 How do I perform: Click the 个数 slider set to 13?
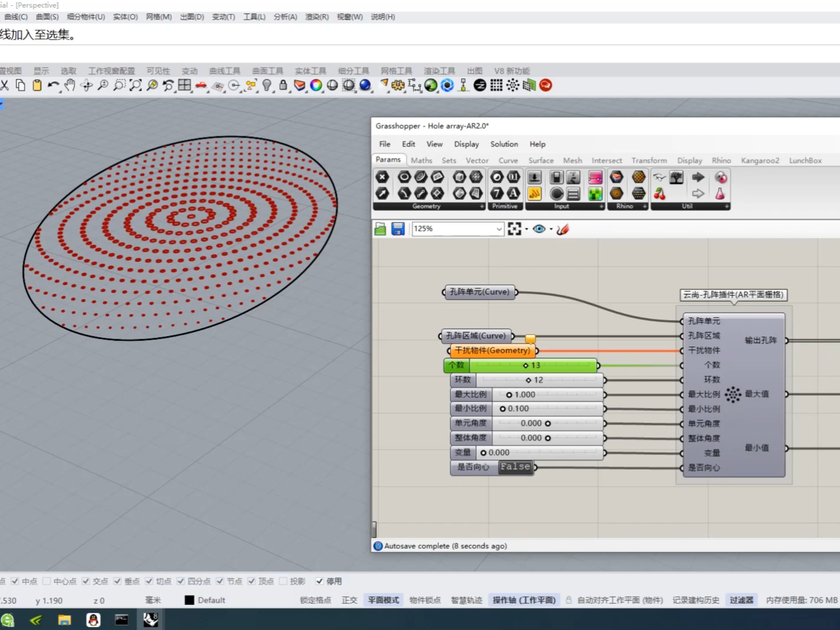(521, 365)
